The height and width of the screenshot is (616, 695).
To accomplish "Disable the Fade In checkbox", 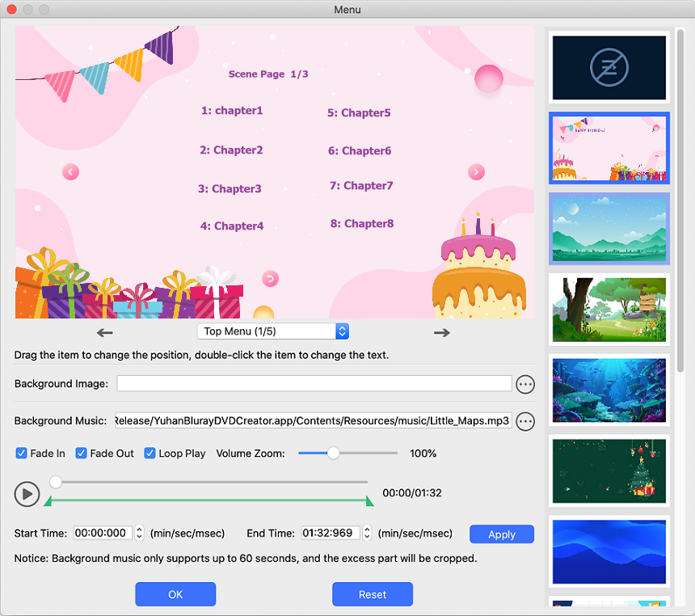I will tap(22, 454).
